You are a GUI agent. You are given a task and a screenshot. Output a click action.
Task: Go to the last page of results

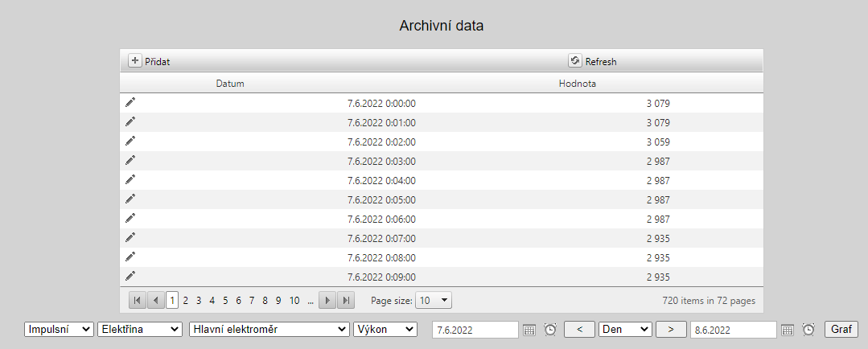346,300
